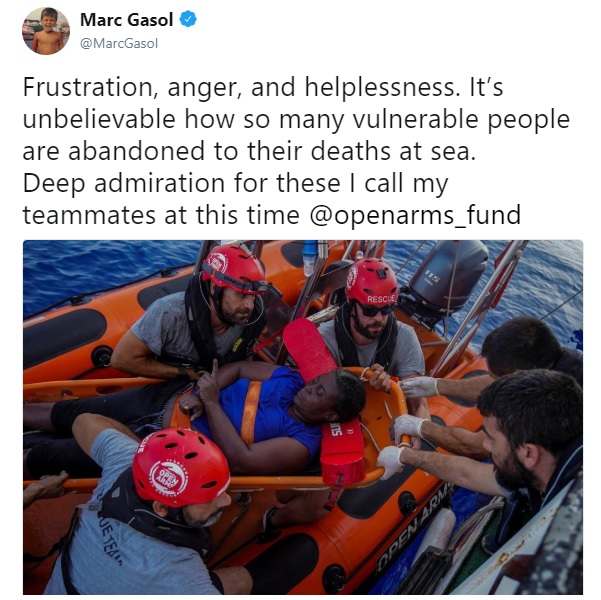Click the blue verified badge
Viewport: 601px width, 600px height.
[x=188, y=19]
